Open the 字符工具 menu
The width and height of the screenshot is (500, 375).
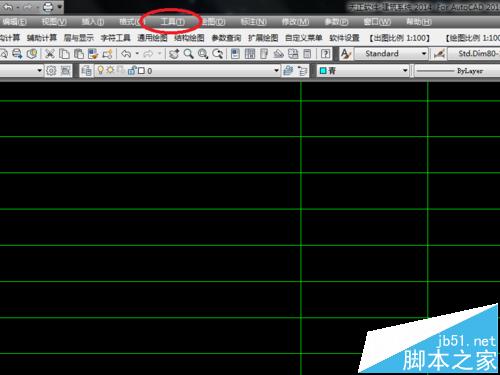point(115,38)
